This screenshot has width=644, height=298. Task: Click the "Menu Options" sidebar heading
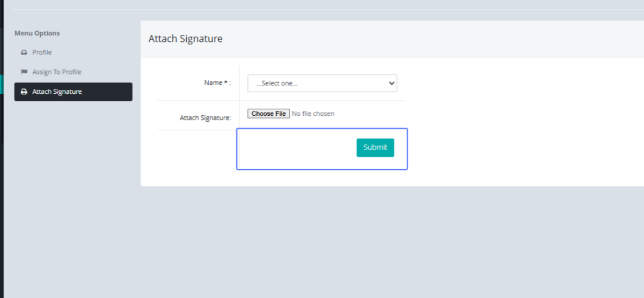coord(37,33)
